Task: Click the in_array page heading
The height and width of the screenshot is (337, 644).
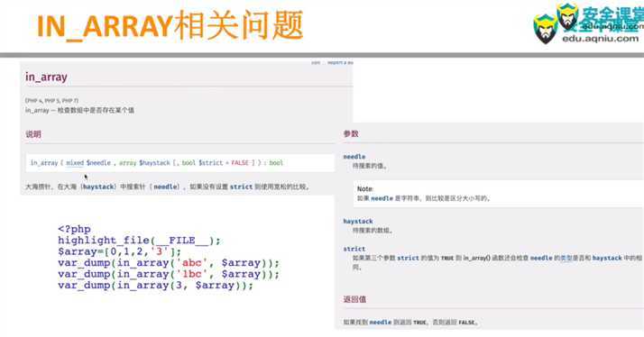Action: (46, 77)
